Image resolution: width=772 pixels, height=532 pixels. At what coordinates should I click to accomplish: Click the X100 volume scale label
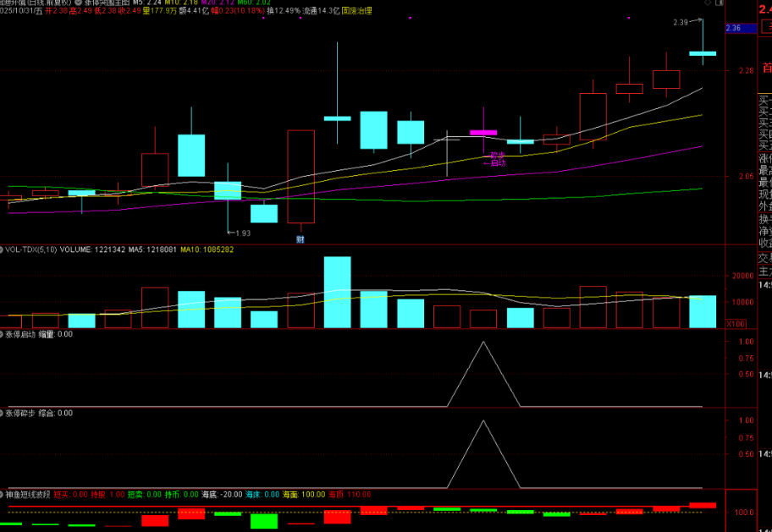pos(736,324)
